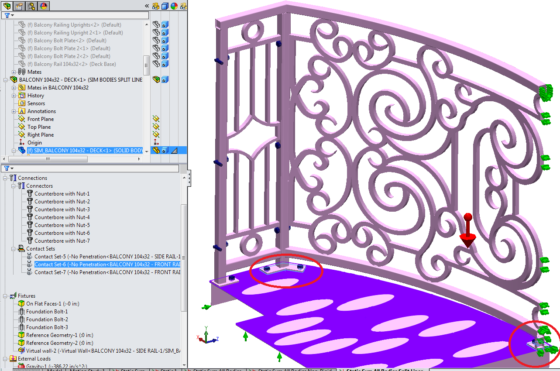Switch to the PropertyManager tab
Screen dimensions: 560x371
(20, 6)
